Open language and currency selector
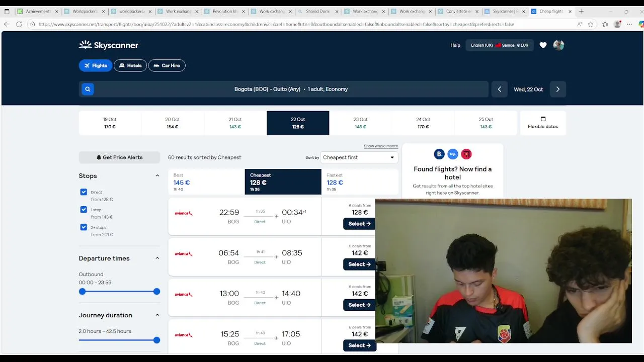The height and width of the screenshot is (362, 644). click(499, 45)
